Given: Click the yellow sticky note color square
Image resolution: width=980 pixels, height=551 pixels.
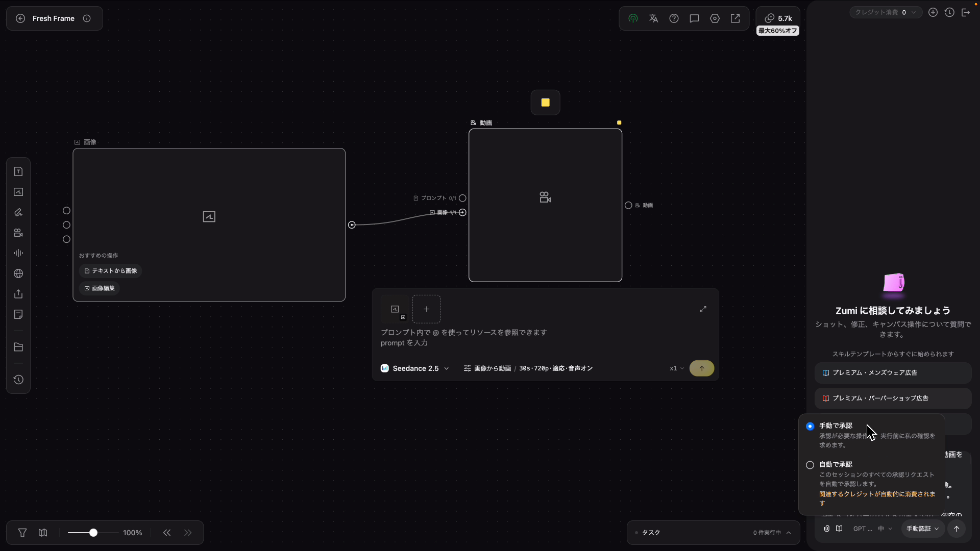Looking at the screenshot, I should click(545, 103).
